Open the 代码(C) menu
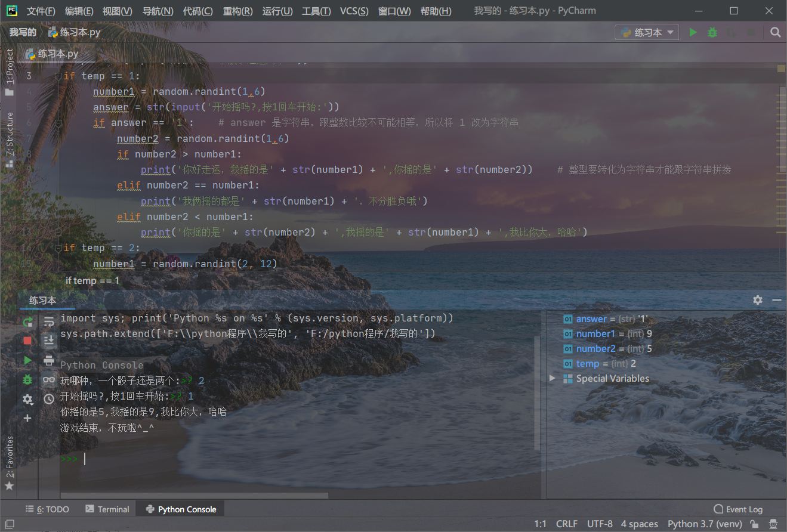The width and height of the screenshot is (787, 532). (x=198, y=11)
